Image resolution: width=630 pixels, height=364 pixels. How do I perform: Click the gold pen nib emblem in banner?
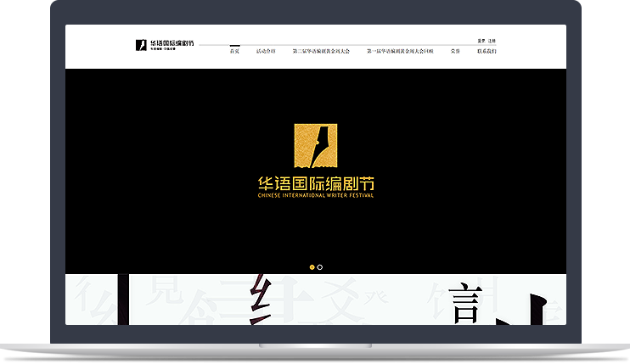315,146
